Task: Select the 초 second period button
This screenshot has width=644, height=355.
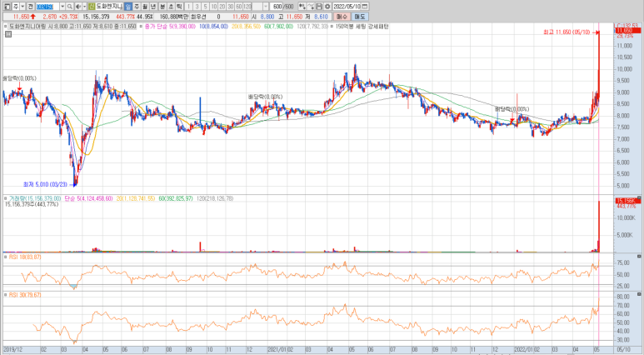Action: 171,7
